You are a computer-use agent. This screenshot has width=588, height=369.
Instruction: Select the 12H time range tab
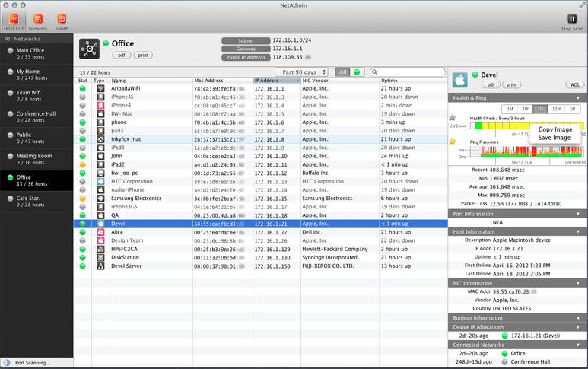[x=556, y=109]
